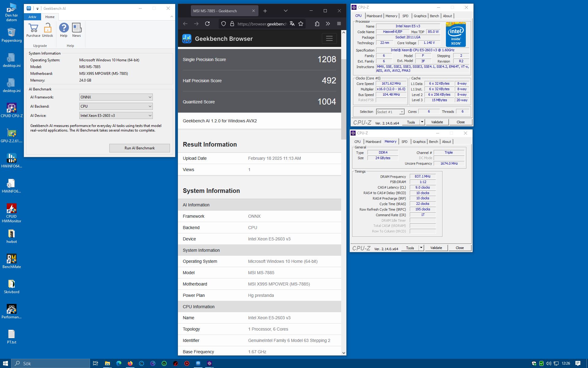
Task: Click Firefox icon in the taskbar
Action: point(130,363)
